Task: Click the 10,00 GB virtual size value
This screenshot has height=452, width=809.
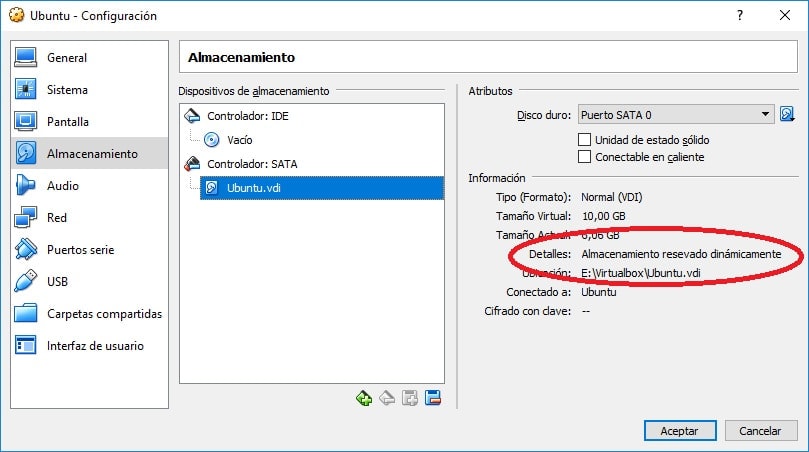Action: pos(604,216)
